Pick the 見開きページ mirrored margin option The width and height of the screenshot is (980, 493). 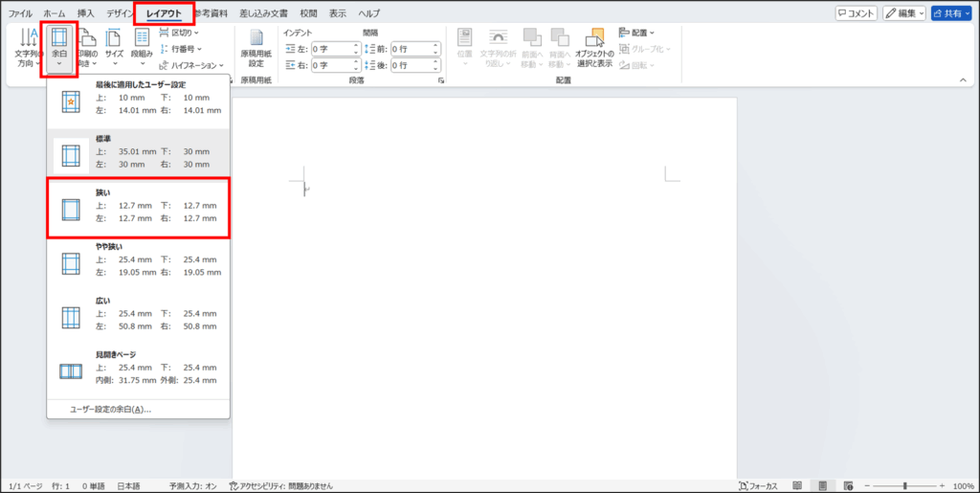pos(139,368)
